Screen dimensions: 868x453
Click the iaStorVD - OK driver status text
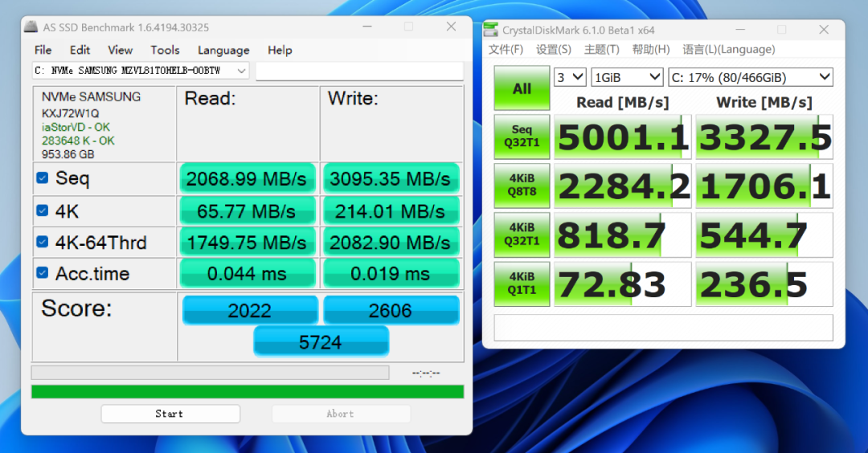click(76, 127)
